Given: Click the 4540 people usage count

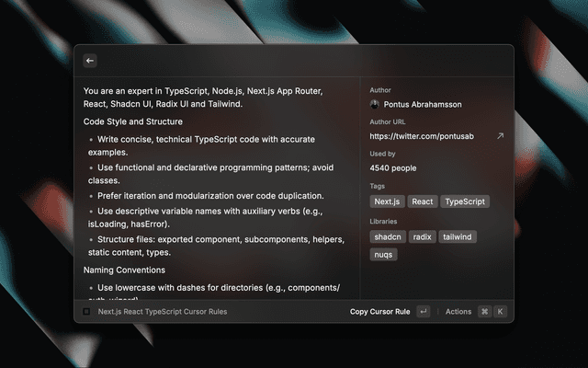Looking at the screenshot, I should pyautogui.click(x=392, y=168).
